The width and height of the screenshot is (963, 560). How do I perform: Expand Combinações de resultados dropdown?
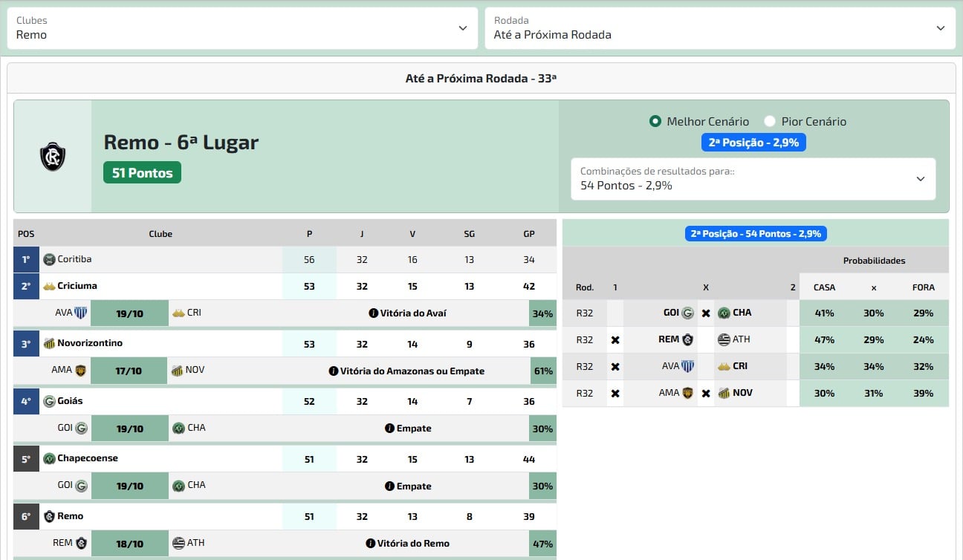(x=753, y=178)
